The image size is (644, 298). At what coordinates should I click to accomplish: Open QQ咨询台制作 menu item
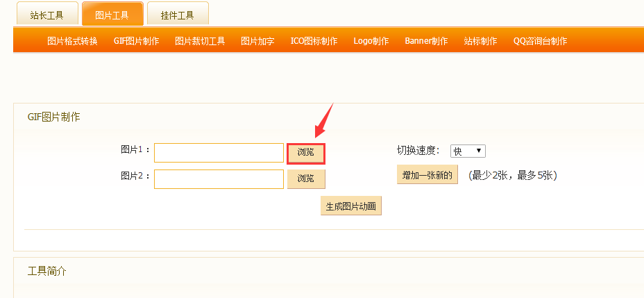pos(540,41)
